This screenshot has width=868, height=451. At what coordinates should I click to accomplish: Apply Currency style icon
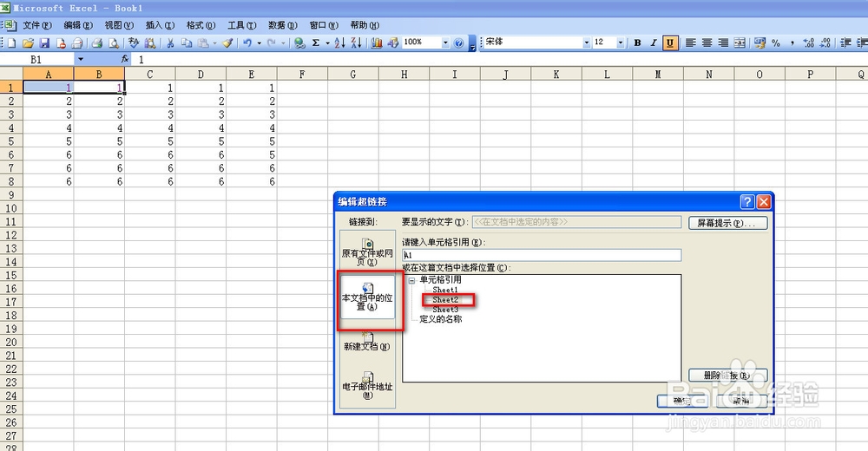tap(760, 42)
